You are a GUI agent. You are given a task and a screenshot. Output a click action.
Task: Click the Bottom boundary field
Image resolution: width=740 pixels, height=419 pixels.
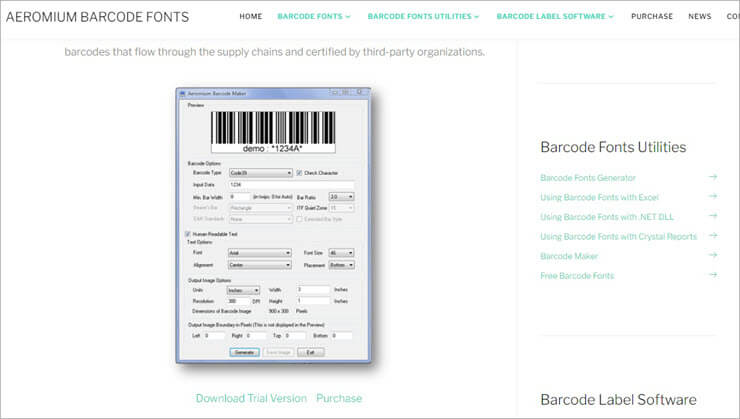click(342, 335)
